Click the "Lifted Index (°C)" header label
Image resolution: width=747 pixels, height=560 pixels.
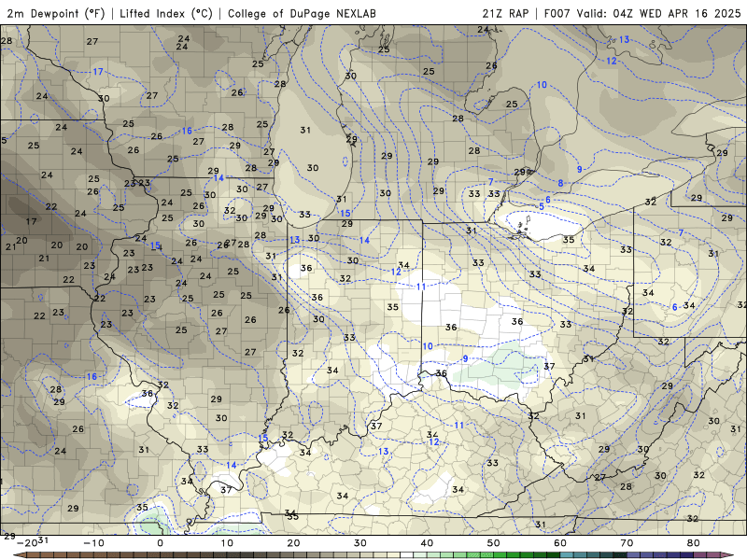(x=166, y=13)
